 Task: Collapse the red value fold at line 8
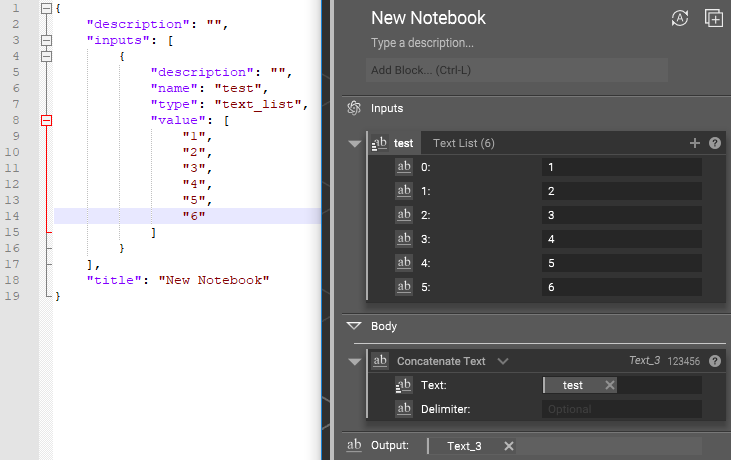(46, 121)
